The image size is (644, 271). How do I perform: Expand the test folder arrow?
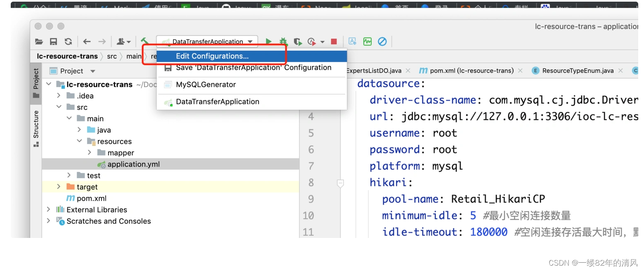click(x=69, y=176)
